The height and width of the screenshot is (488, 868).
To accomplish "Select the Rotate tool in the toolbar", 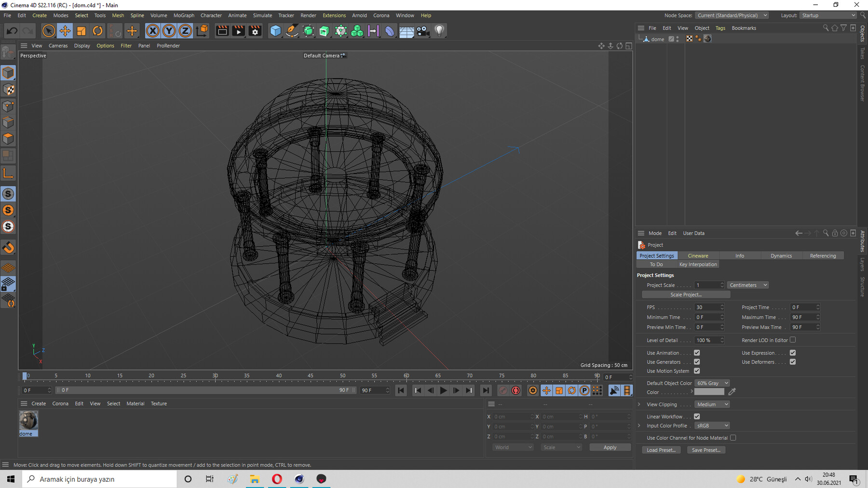I will click(x=97, y=31).
